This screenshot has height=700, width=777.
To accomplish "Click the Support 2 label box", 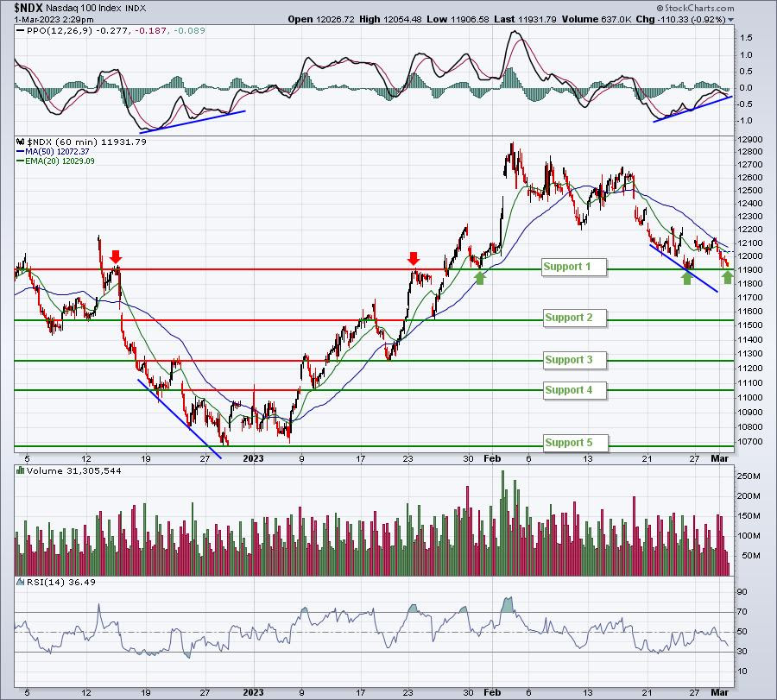I will [x=575, y=318].
